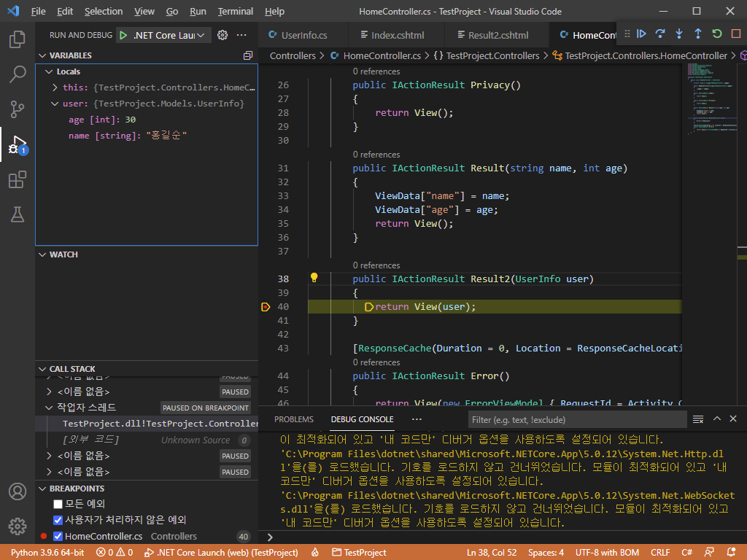Click the debug console filter input
Screen dimensions: 747x560
coord(578,419)
